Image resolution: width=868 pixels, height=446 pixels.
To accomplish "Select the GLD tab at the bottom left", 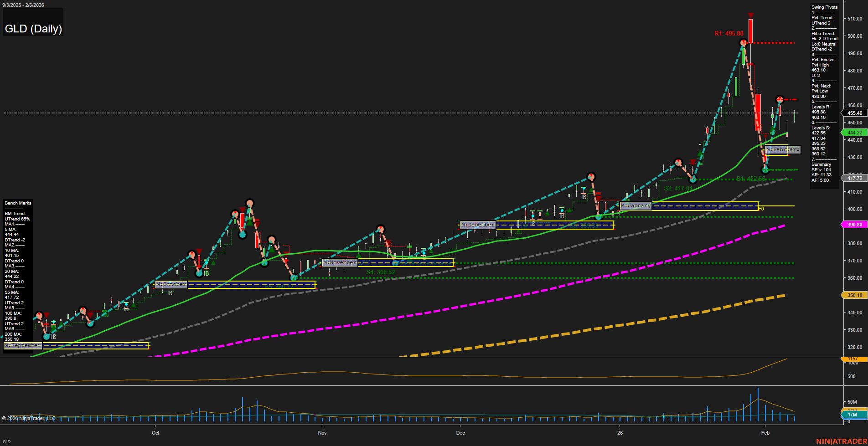I will coord(7,441).
